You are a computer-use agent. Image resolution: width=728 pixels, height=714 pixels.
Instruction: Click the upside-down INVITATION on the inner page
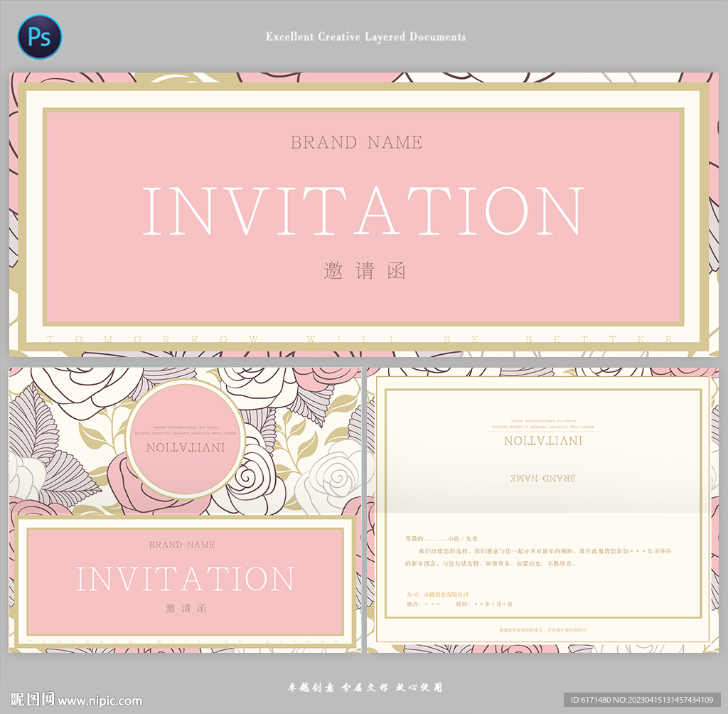[543, 441]
